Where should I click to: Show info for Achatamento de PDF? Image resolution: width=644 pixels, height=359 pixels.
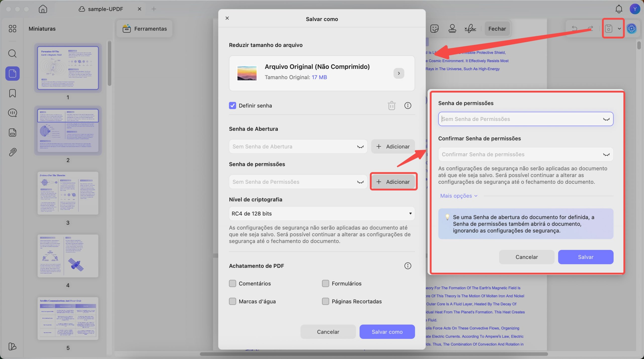(x=408, y=266)
